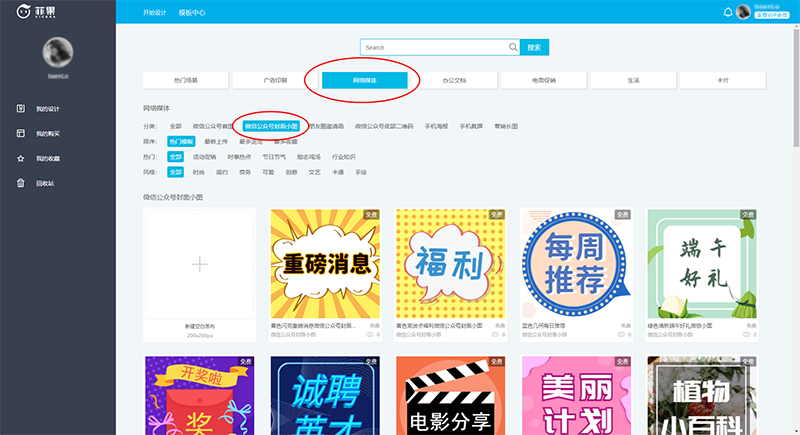Image resolution: width=800 pixels, height=435 pixels.
Task: Switch to the 卡片 category tab
Action: (723, 80)
